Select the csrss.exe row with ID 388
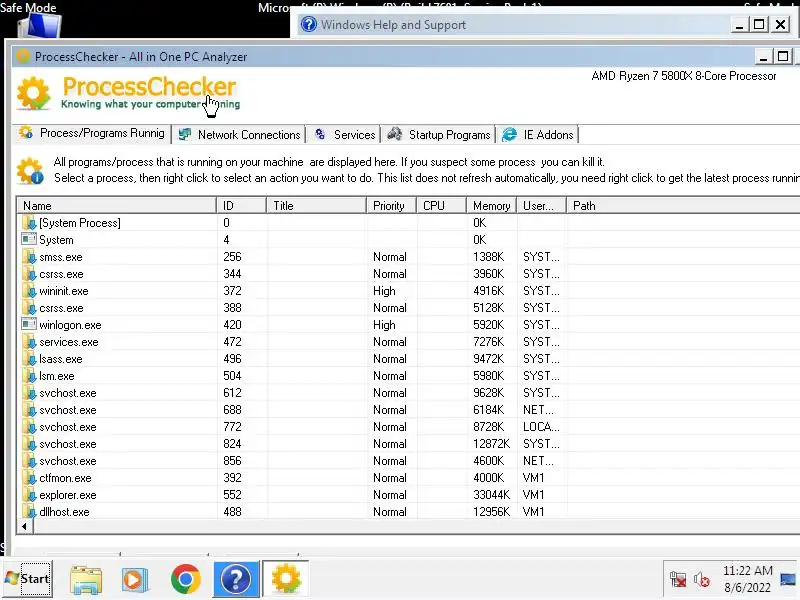 [x=408, y=308]
